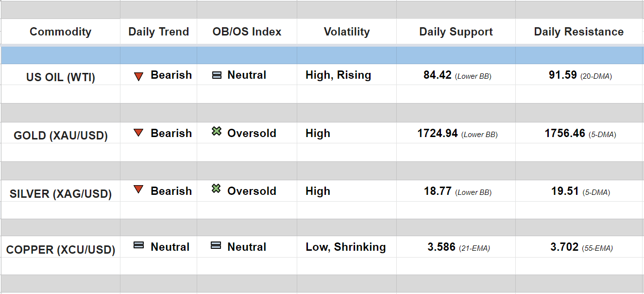Select the Commodity column header
Viewport: 644px width, 294px height.
tap(60, 32)
